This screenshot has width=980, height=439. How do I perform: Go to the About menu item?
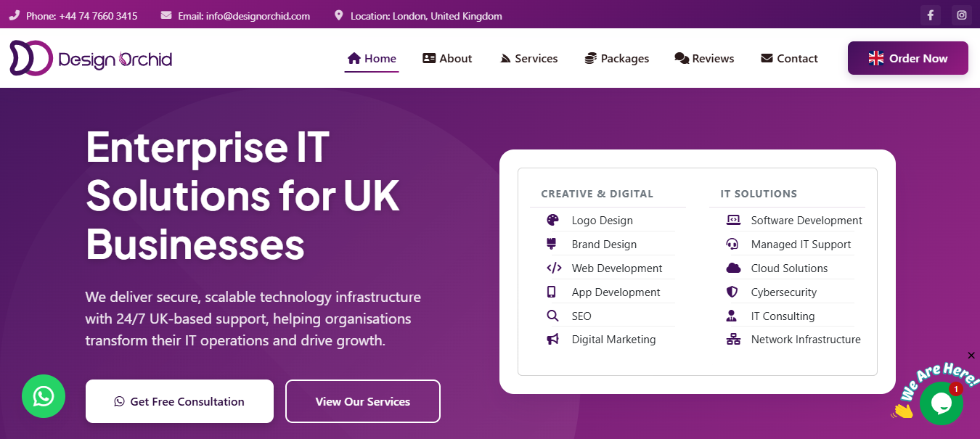coord(447,59)
